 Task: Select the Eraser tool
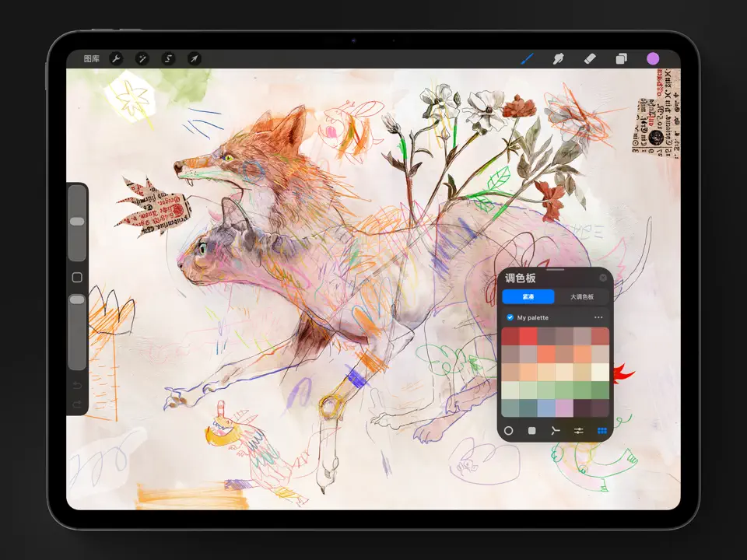tap(589, 58)
